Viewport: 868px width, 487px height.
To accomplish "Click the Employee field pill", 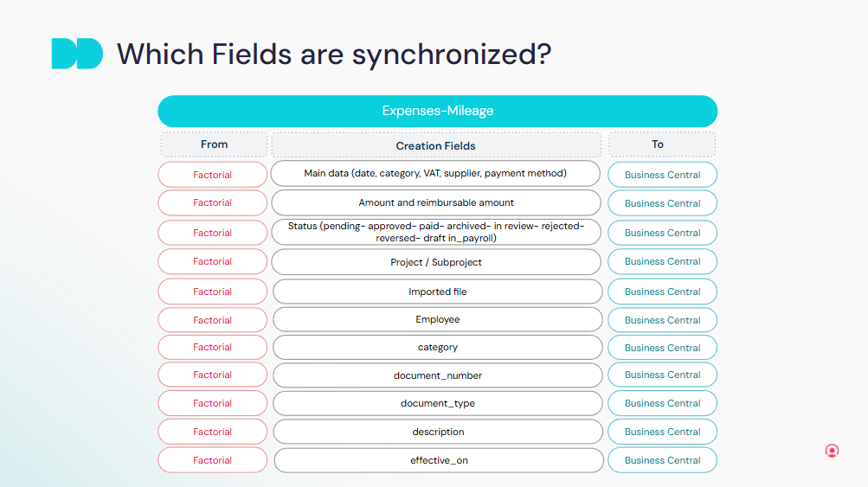I will click(x=437, y=320).
